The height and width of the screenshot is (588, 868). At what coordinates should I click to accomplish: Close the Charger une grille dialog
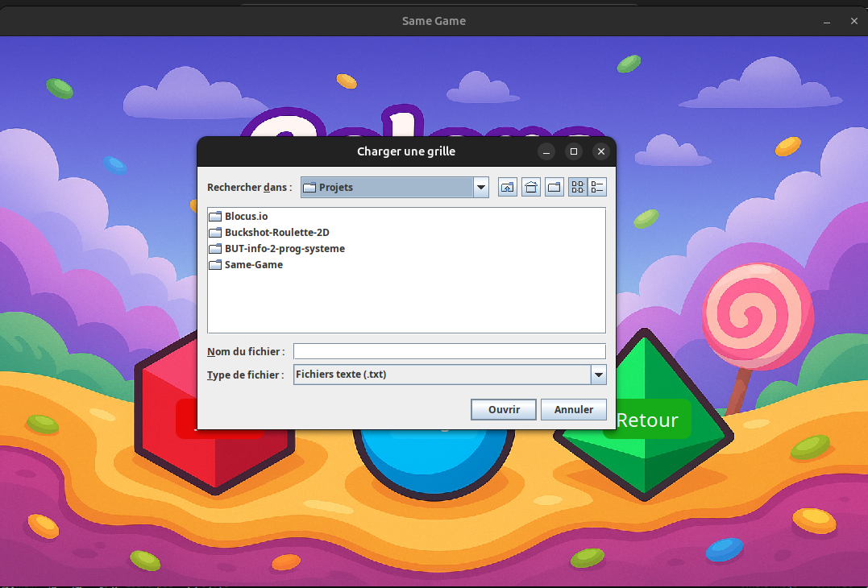[600, 151]
